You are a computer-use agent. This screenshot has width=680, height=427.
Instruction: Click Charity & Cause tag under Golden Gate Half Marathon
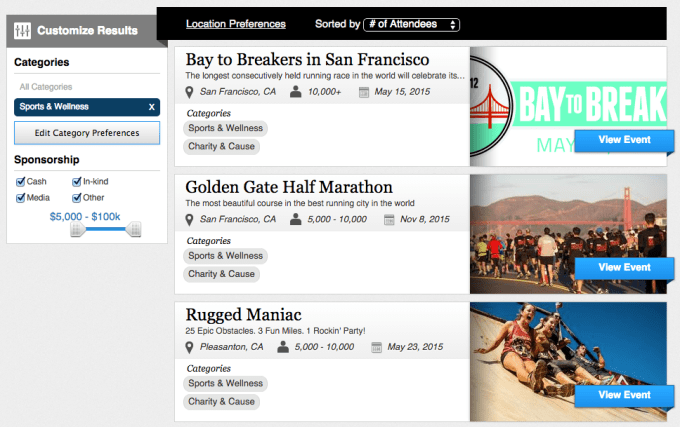coord(221,274)
